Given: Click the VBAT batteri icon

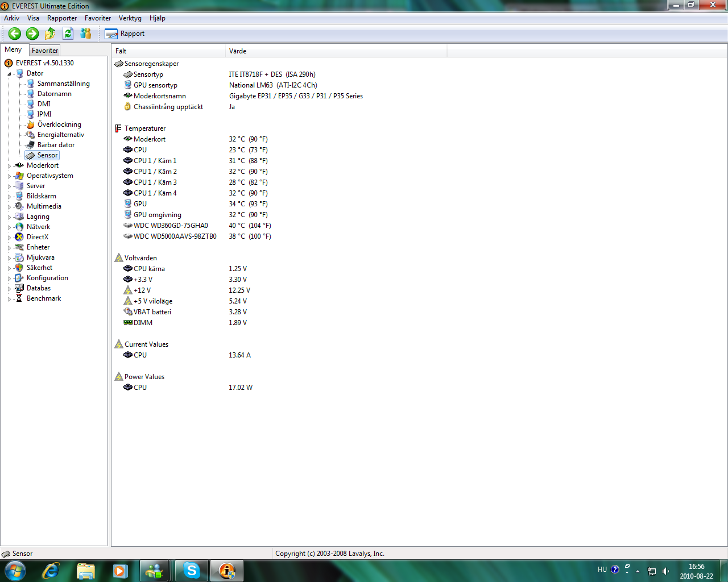Looking at the screenshot, I should 128,312.
